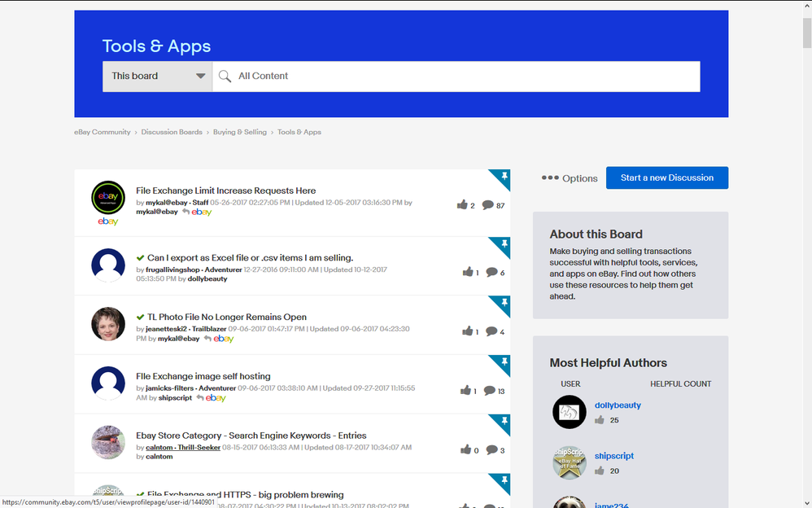
Task: Open shipscript link in Most Helpful Authors
Action: click(614, 456)
